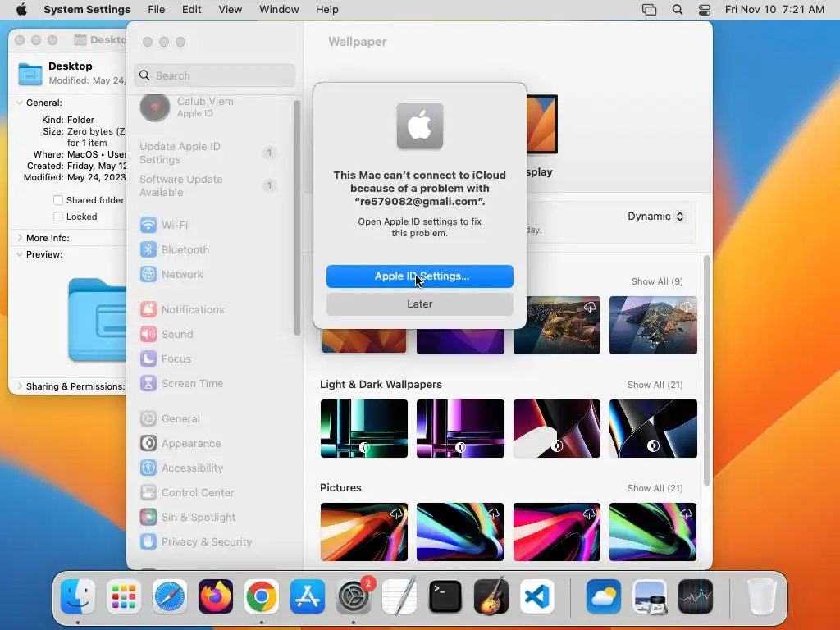Open the Edit menu

coord(191,10)
